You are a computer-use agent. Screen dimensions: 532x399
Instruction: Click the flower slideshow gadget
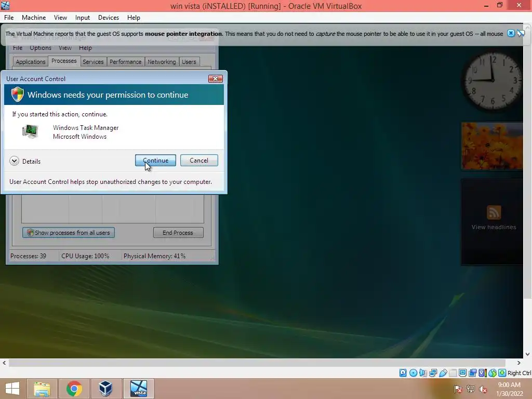coord(492,146)
